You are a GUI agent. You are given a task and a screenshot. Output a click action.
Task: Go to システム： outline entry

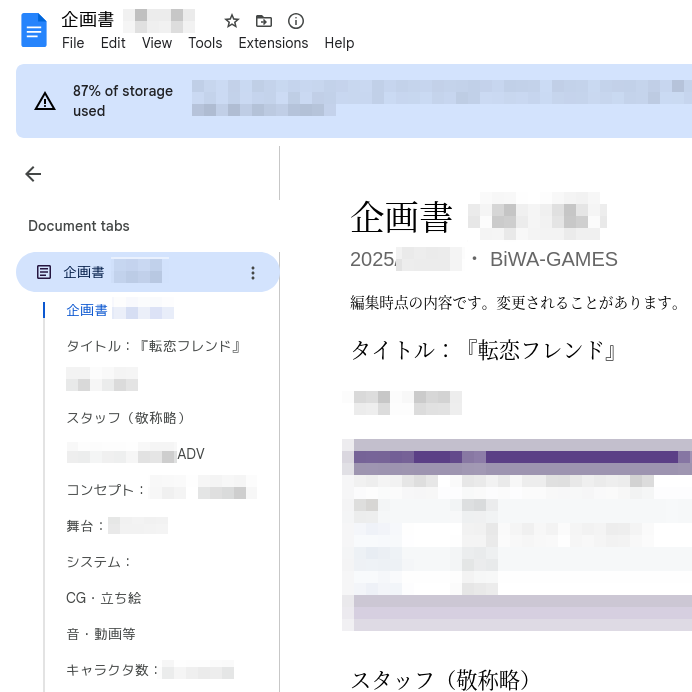pyautogui.click(x=98, y=561)
